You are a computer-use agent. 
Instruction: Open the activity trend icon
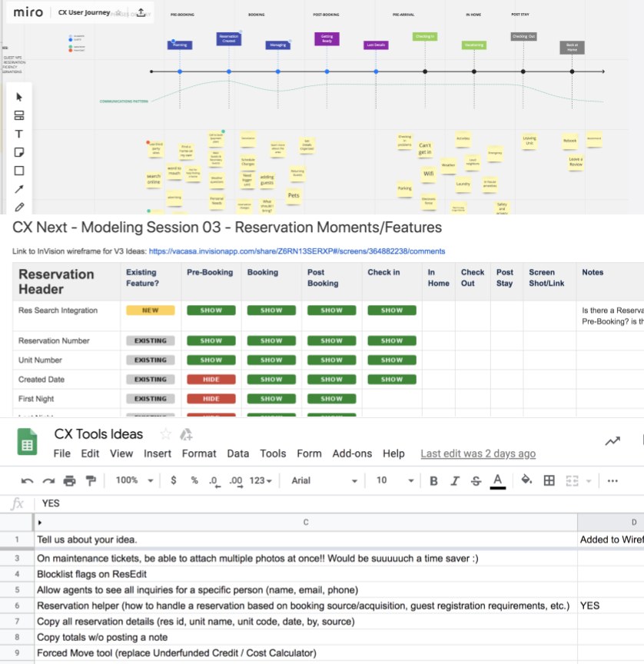[x=612, y=441]
